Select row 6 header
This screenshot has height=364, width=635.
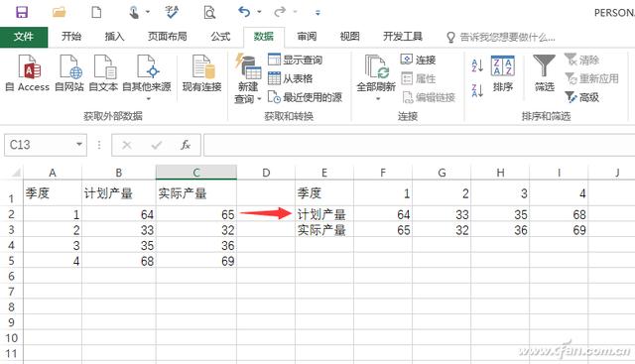pyautogui.click(x=11, y=276)
